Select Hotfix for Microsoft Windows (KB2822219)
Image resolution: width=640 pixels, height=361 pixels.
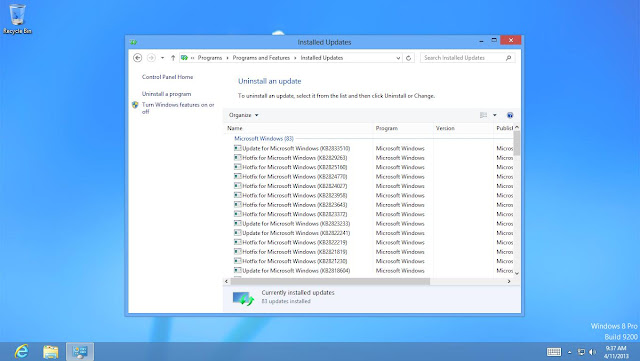click(x=295, y=242)
